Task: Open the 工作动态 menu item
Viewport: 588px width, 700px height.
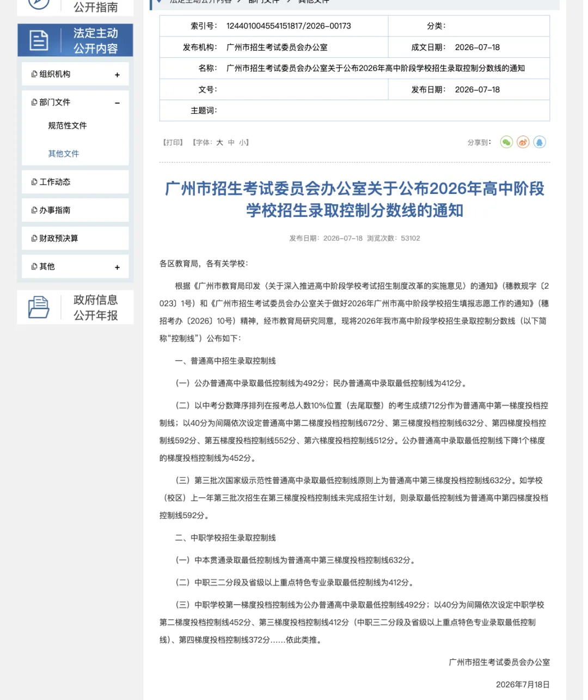Action: 75,182
